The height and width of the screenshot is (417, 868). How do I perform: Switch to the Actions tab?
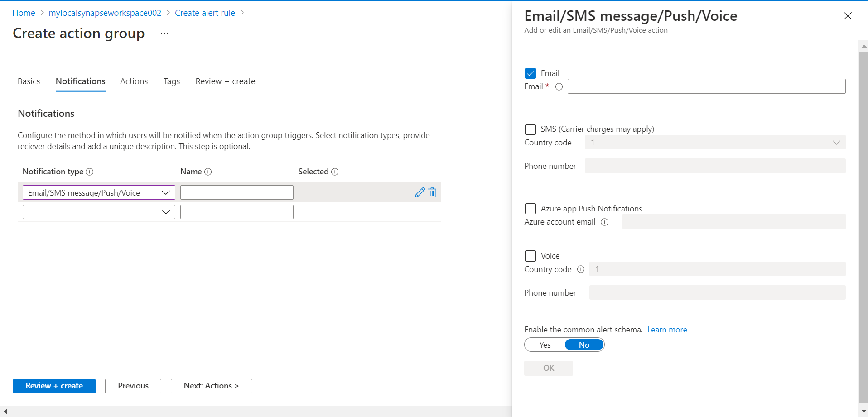pyautogui.click(x=134, y=81)
